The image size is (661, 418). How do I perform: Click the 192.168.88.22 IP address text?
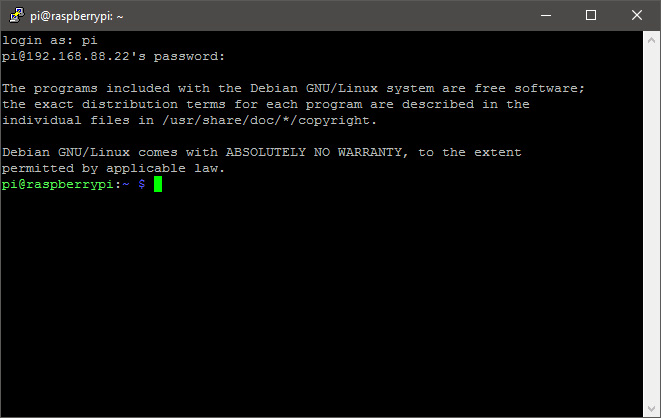(x=76, y=56)
